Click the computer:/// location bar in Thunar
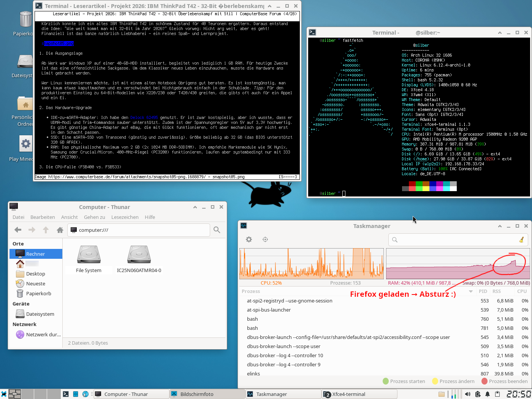This screenshot has height=399, width=532. 139,230
